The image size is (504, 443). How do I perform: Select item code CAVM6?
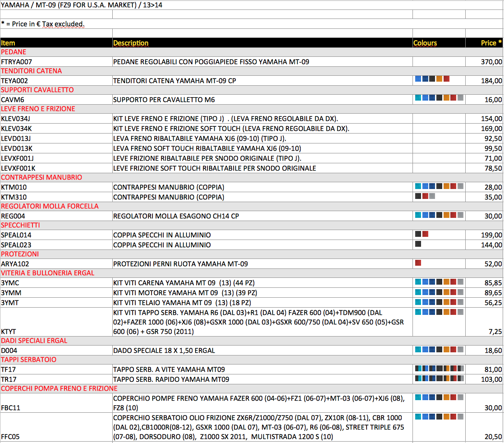(x=13, y=100)
